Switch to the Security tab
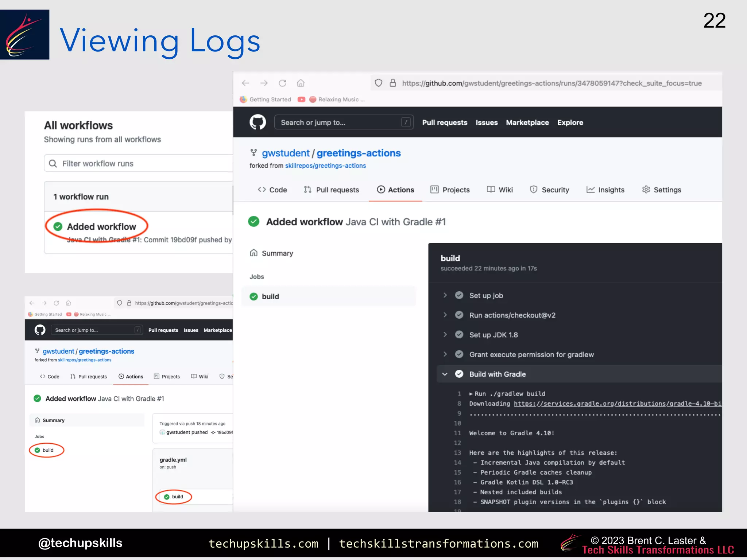 click(x=550, y=190)
